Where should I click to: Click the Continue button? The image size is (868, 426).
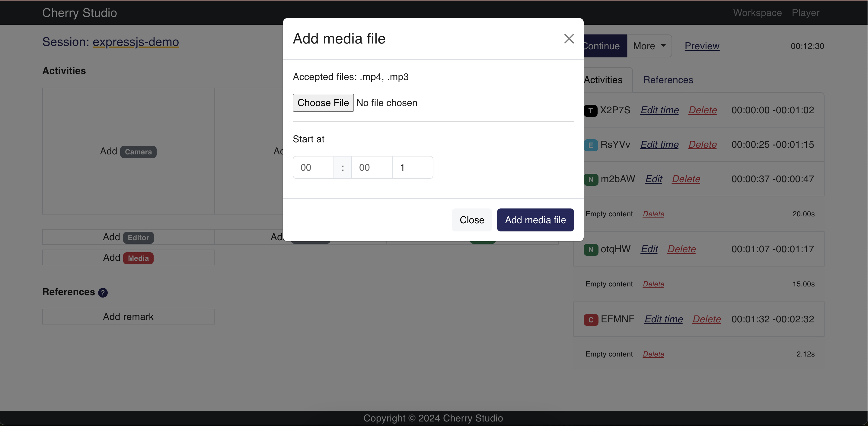(605, 46)
